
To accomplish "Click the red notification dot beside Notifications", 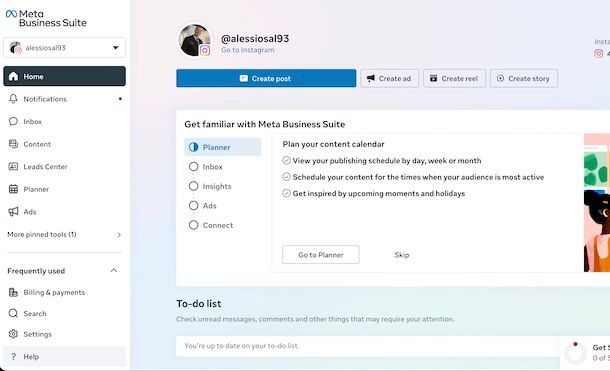I will point(120,99).
